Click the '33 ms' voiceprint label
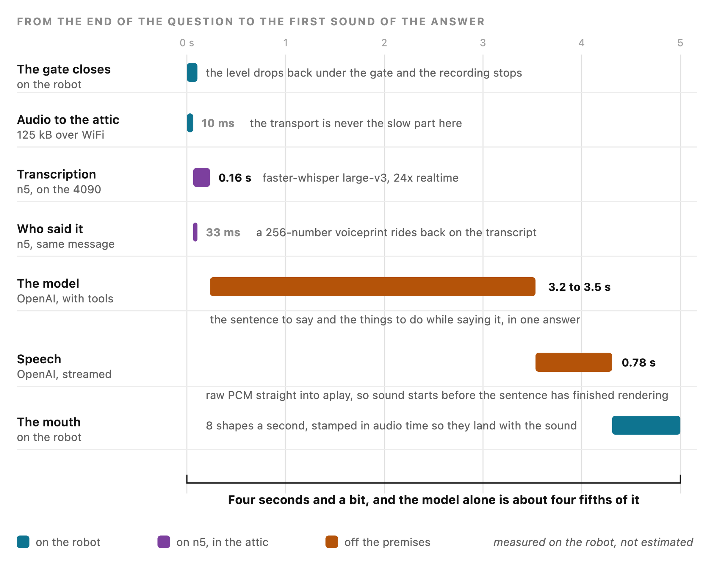The height and width of the screenshot is (588, 714). tap(223, 232)
